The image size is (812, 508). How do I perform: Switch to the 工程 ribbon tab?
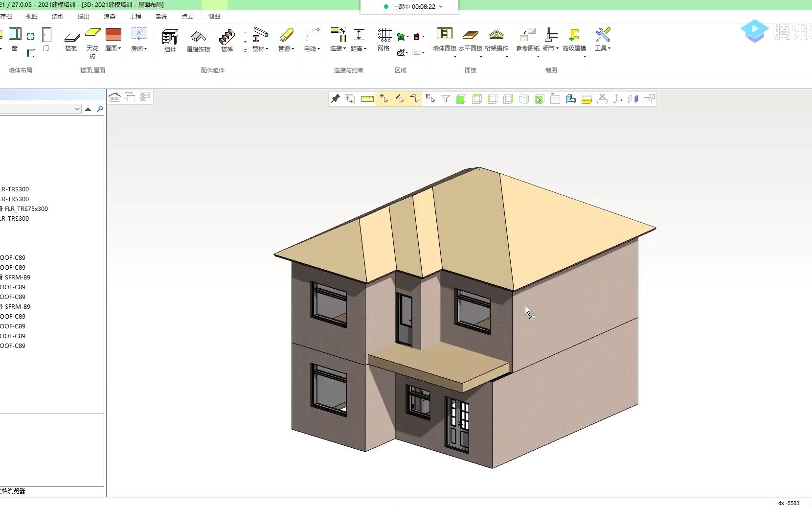click(x=135, y=16)
